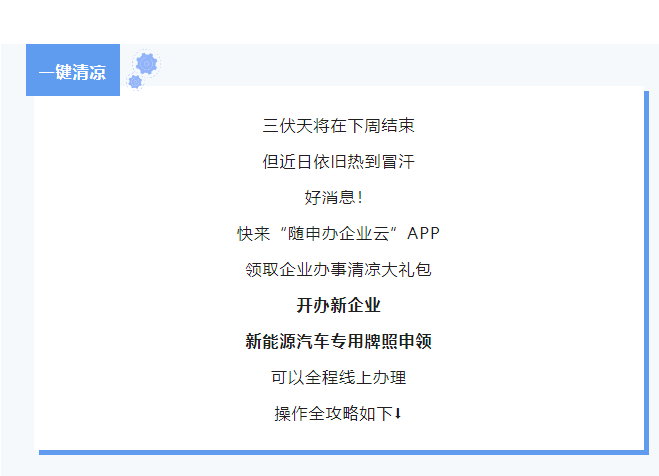Viewport: 659px width, 476px height.
Task: Click the blue bottom border of the card
Action: click(340, 452)
